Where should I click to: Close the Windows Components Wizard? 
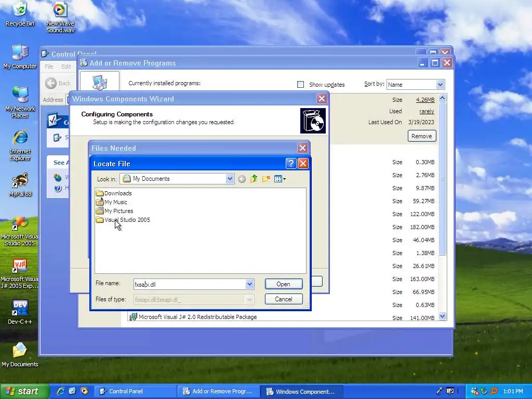coord(322,99)
